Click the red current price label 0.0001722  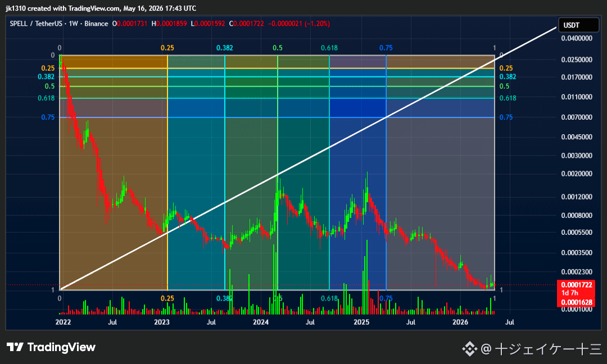(577, 285)
